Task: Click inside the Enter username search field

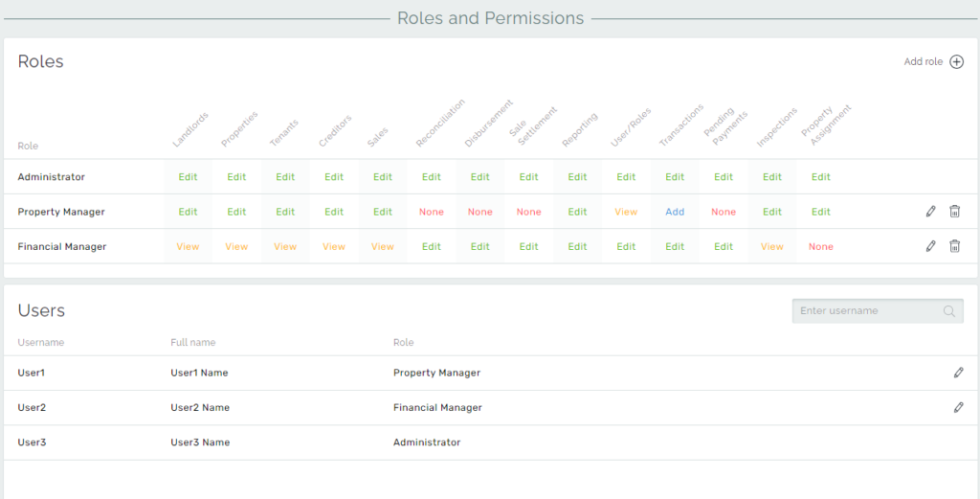Action: [866, 311]
